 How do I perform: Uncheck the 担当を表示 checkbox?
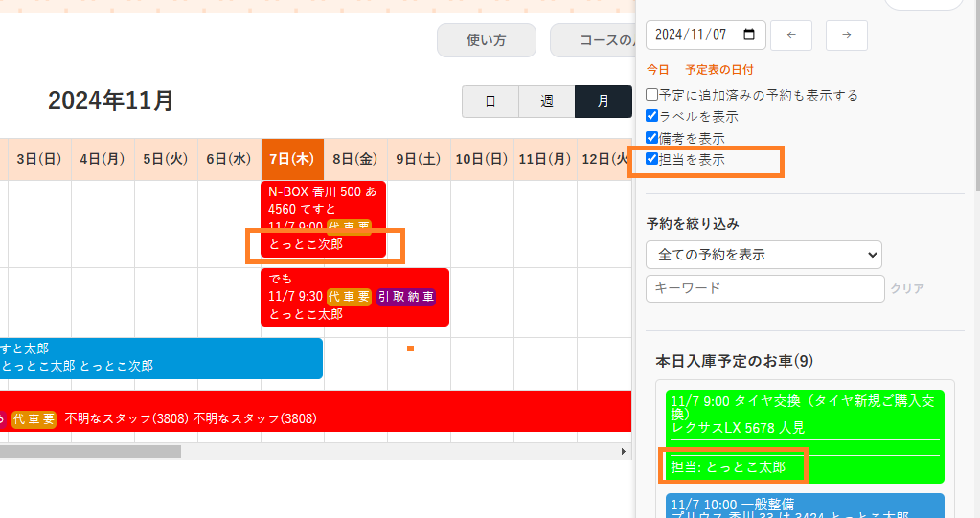click(x=652, y=159)
